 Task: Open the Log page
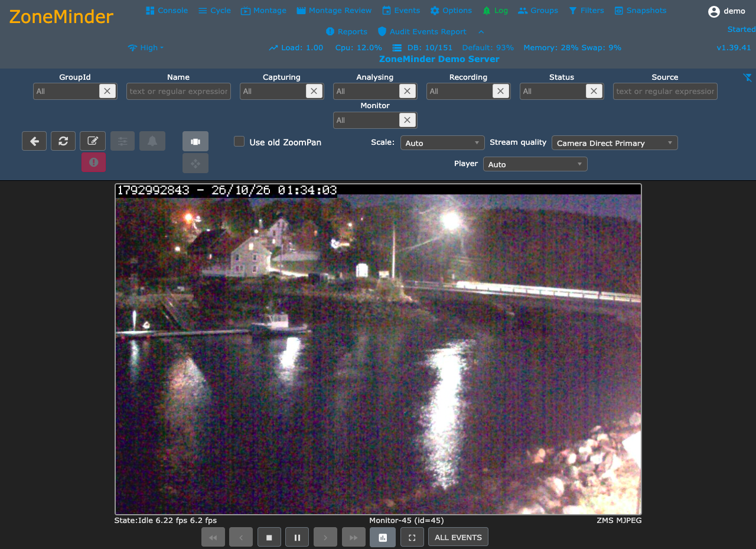click(495, 11)
